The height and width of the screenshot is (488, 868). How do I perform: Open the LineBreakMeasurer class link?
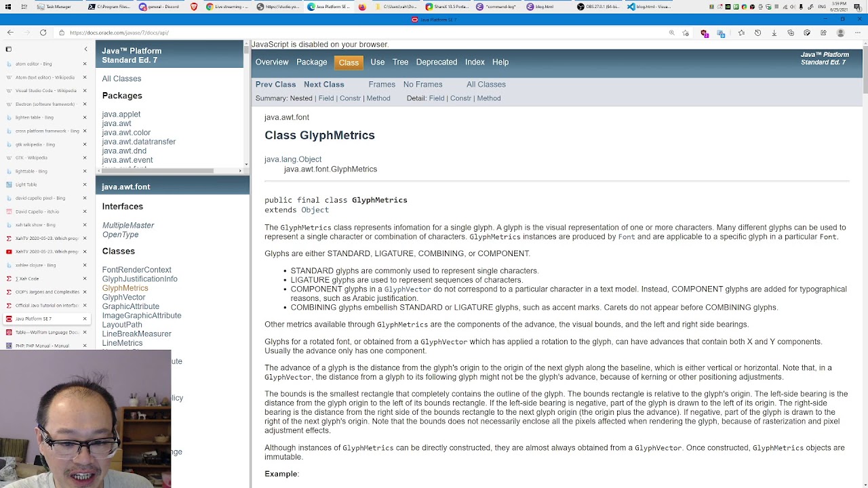click(x=137, y=334)
